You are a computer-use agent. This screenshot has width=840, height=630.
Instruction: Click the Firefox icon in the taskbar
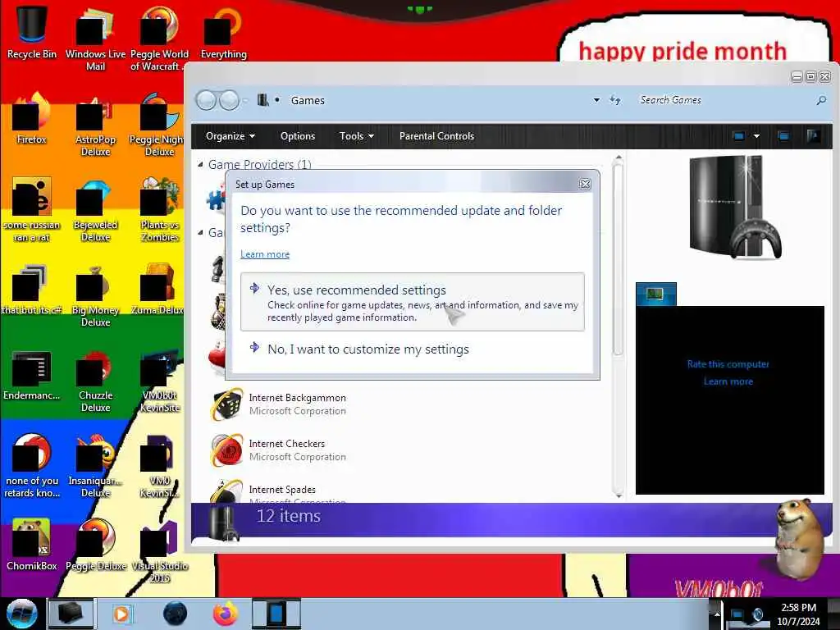226,614
